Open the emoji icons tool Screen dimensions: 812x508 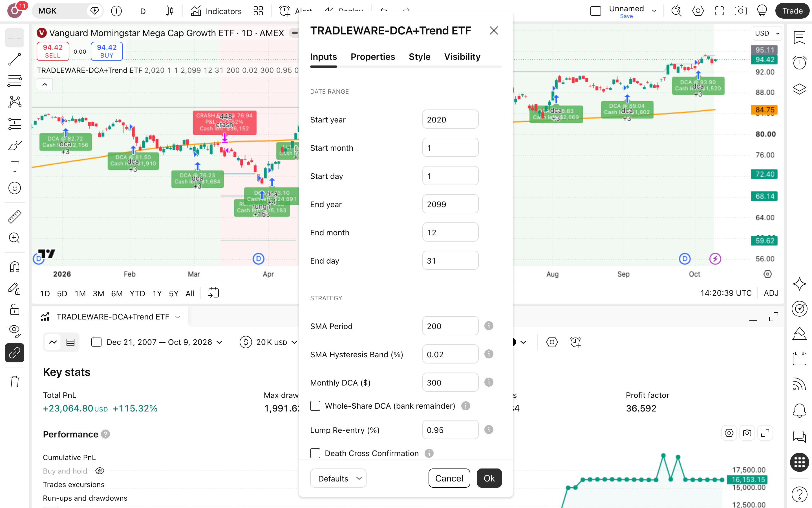point(14,188)
